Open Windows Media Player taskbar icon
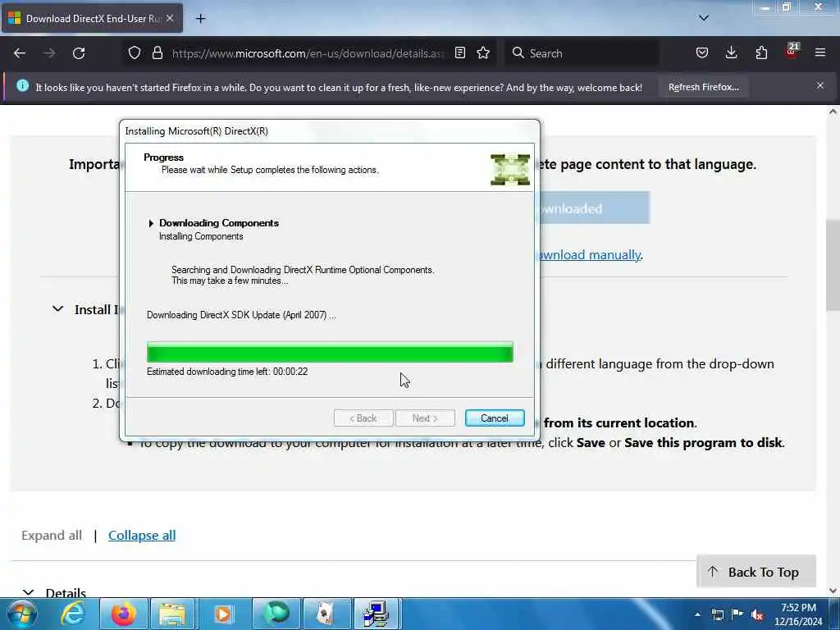 pyautogui.click(x=223, y=614)
